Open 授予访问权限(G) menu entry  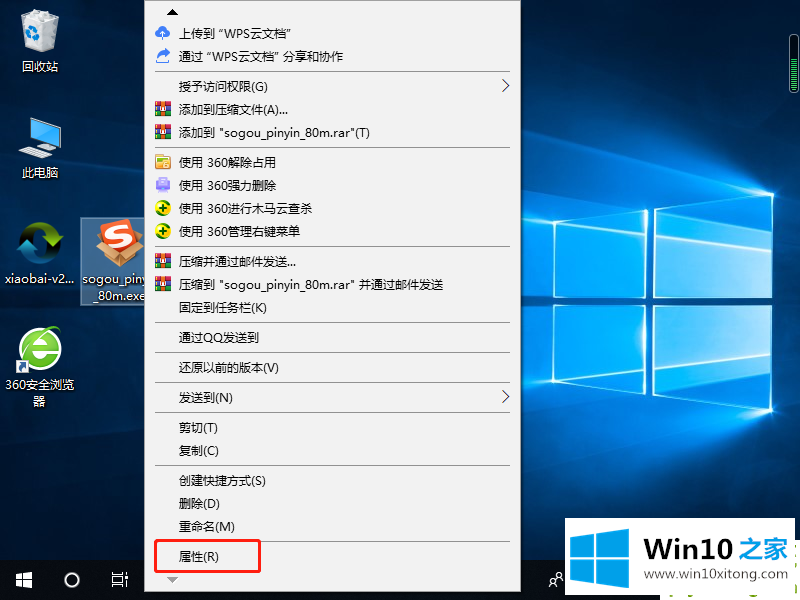tap(333, 86)
